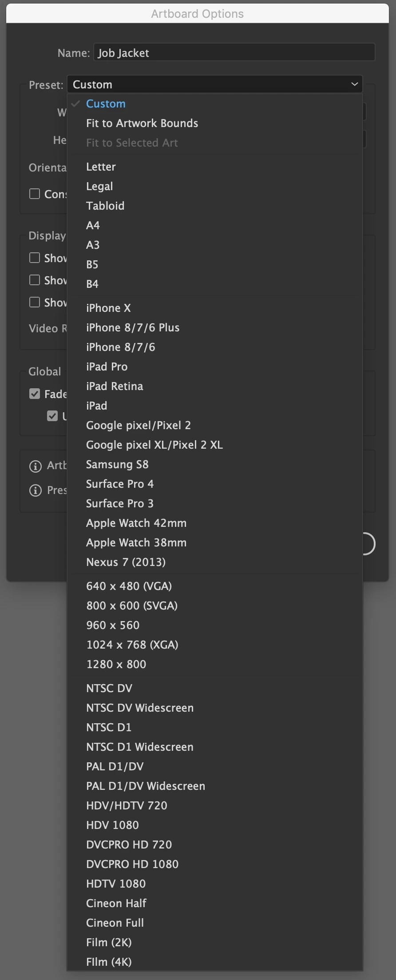This screenshot has height=980, width=396.
Task: Choose DVCPRO HD 720 preset
Action: 215,845
